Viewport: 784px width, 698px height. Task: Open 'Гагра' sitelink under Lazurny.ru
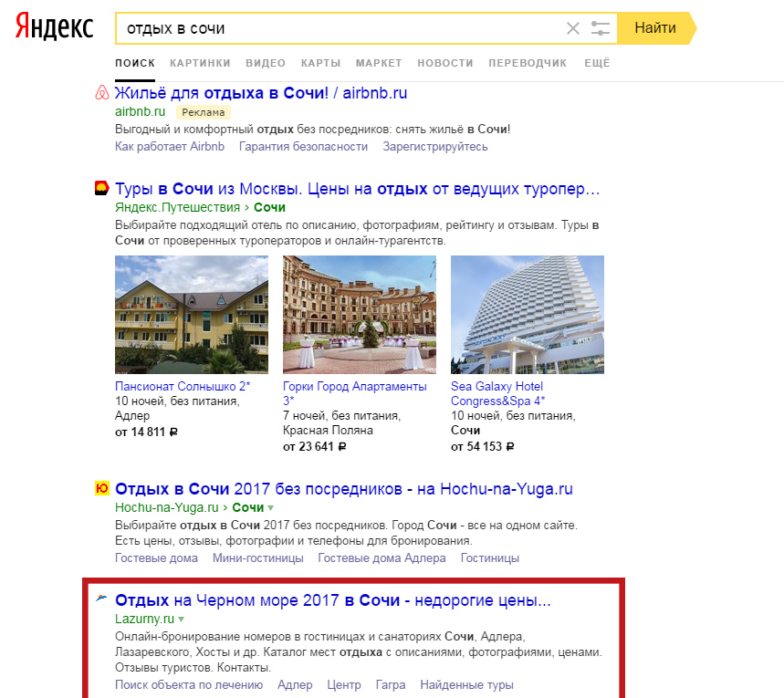[x=391, y=685]
